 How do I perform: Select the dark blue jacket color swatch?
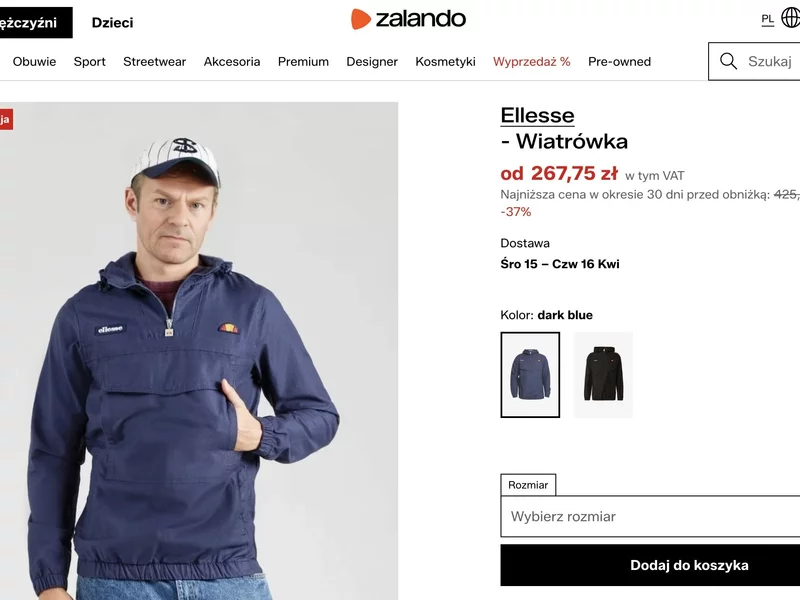530,374
